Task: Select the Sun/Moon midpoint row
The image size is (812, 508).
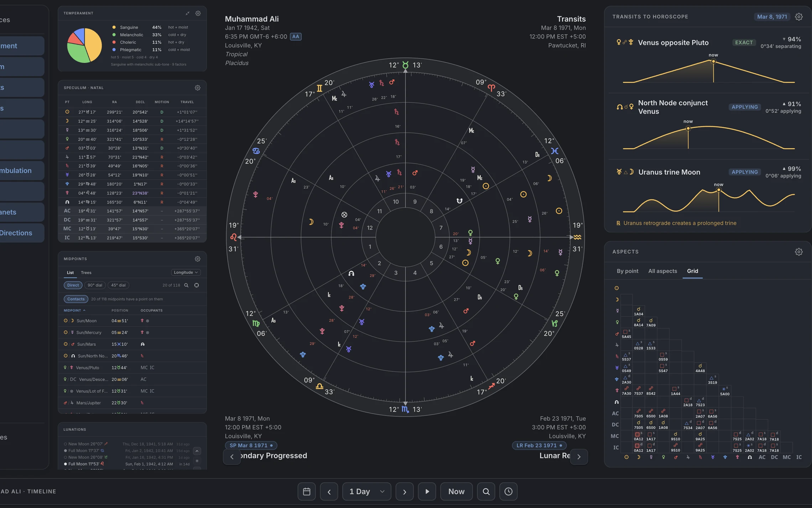Action: pyautogui.click(x=132, y=321)
